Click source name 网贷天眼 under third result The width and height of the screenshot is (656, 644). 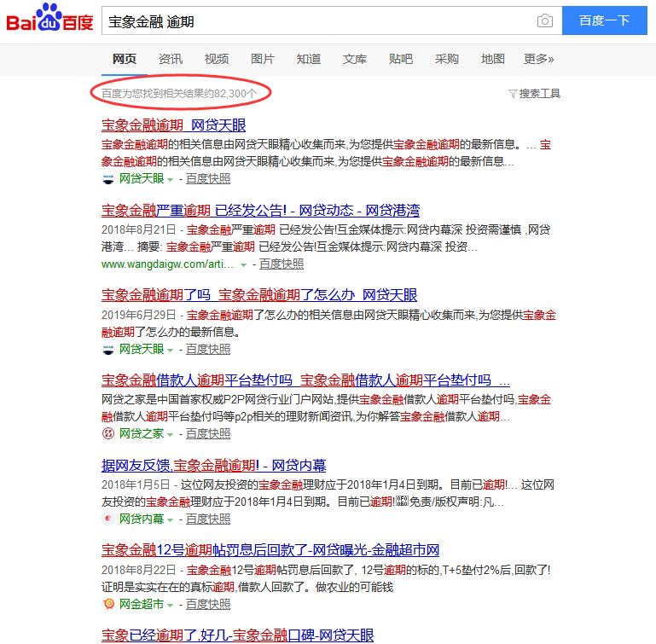(142, 350)
